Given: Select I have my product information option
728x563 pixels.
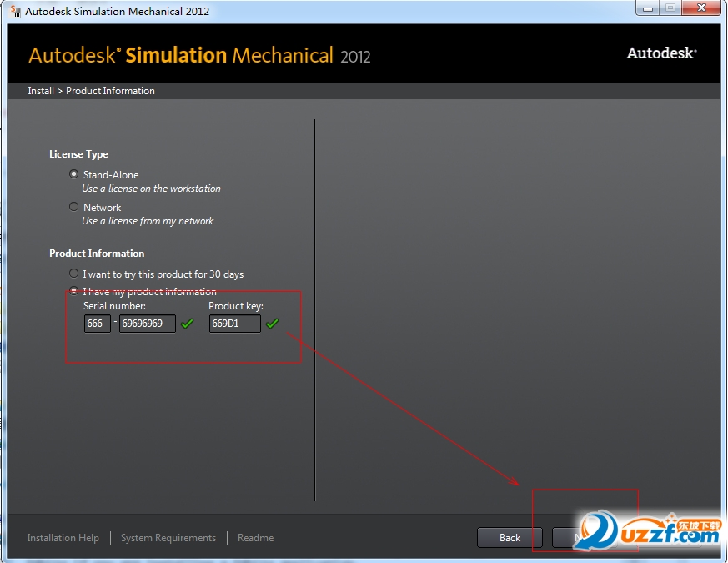Looking at the screenshot, I should click(x=73, y=291).
